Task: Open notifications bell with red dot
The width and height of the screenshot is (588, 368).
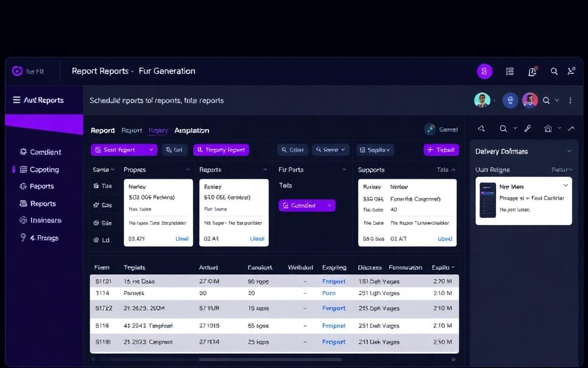Action: [532, 71]
